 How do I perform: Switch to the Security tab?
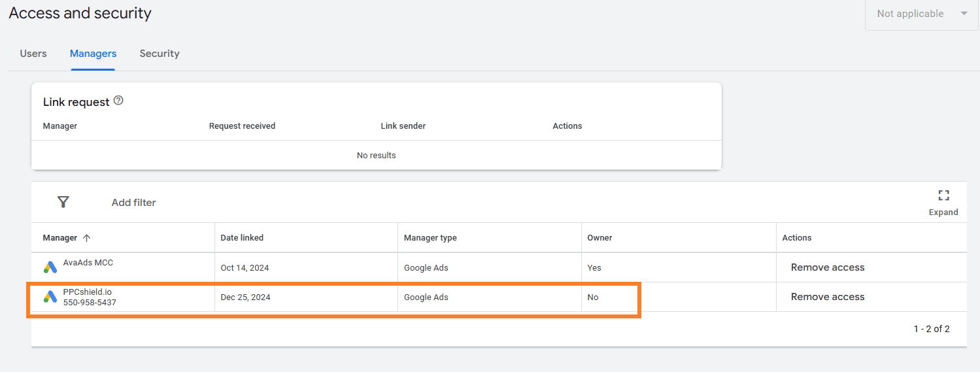point(160,54)
